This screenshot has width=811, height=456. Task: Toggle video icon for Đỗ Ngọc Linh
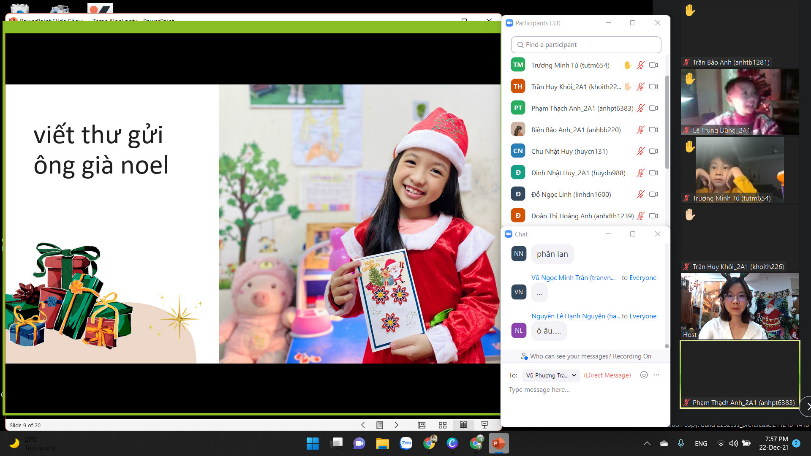click(653, 194)
